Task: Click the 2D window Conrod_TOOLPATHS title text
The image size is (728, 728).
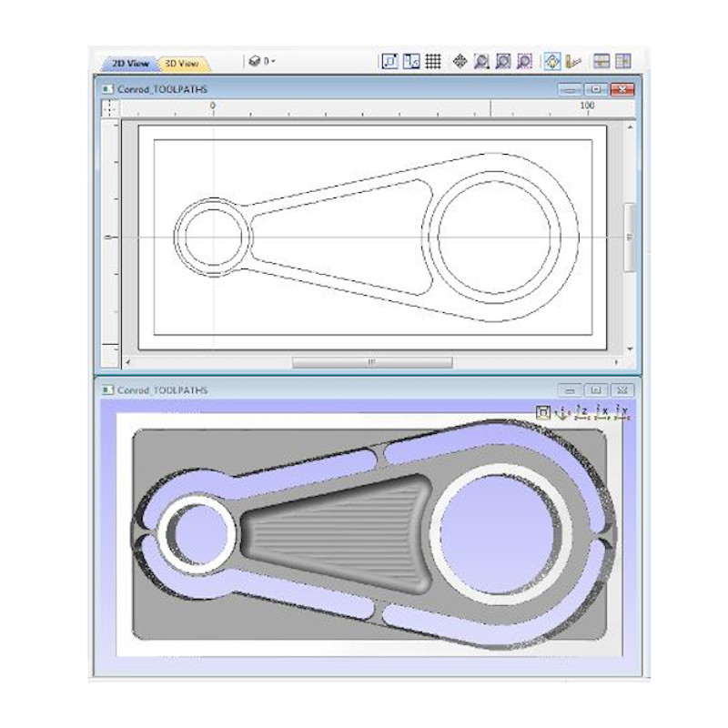Action: 163,89
